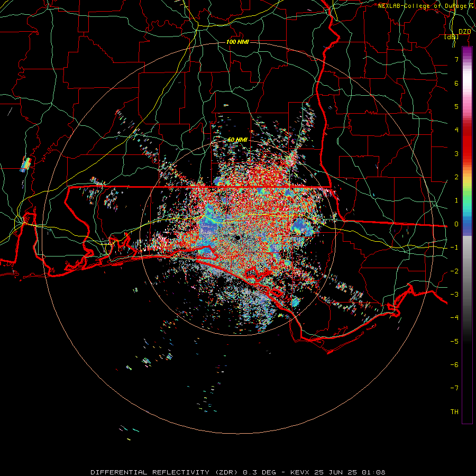Click the -5 tick label on scale
The width and height of the screenshot is (476, 476).
click(454, 342)
